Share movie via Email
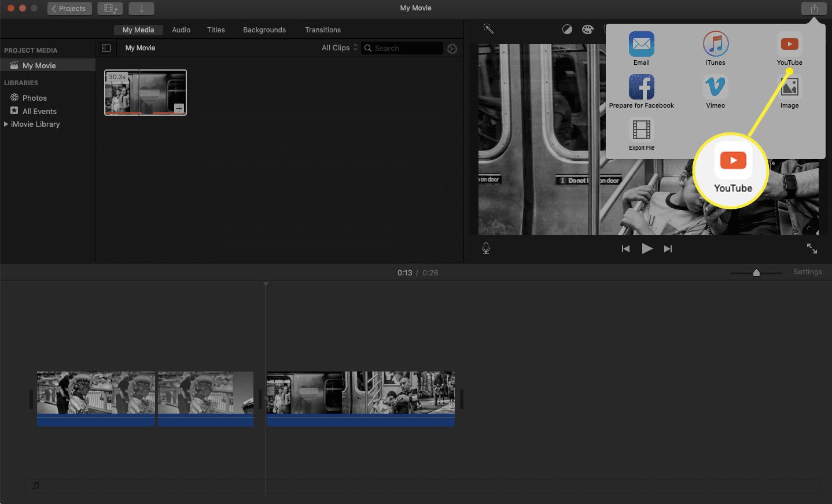Viewport: 832px width, 504px height. click(641, 49)
